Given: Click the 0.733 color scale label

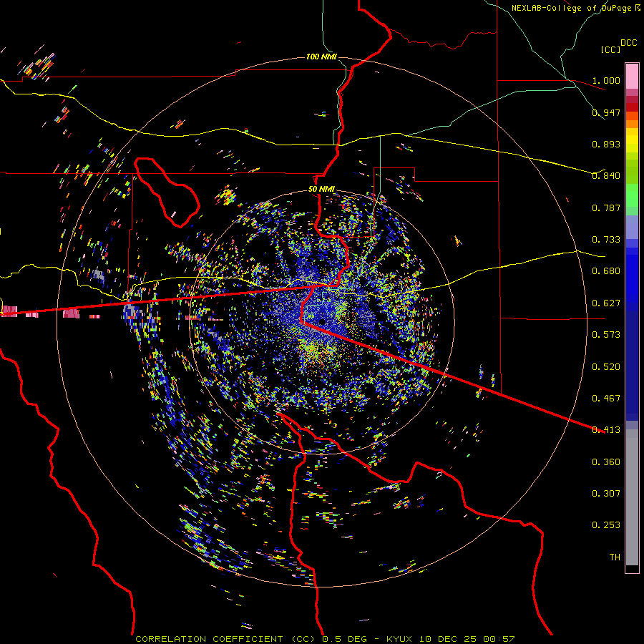Looking at the screenshot, I should 606,239.
